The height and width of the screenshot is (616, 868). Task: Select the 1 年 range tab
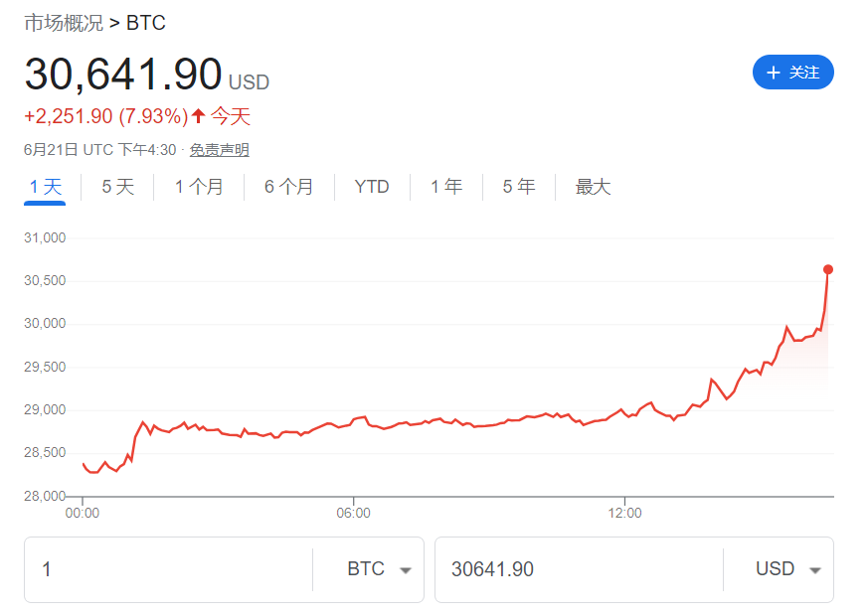(446, 187)
